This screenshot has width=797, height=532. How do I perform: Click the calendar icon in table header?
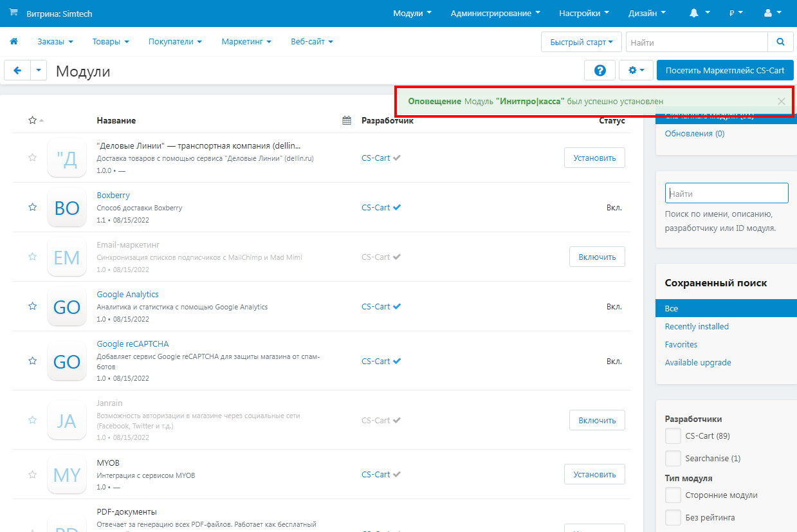tap(347, 120)
